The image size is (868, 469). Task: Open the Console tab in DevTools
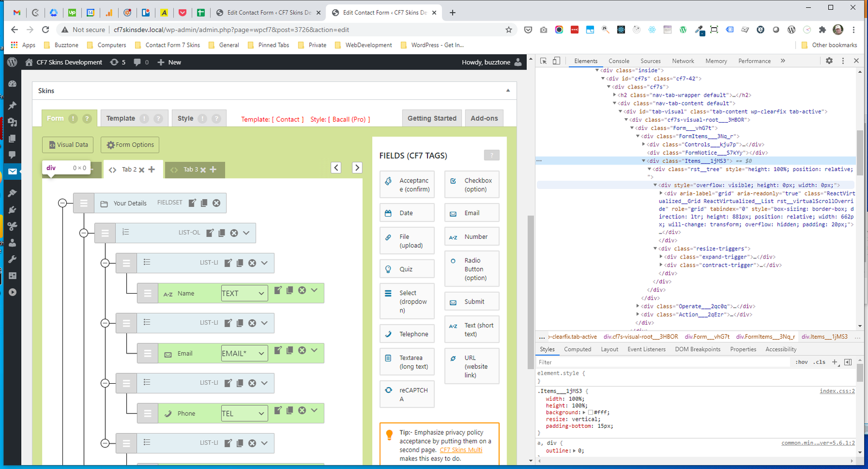click(x=618, y=61)
